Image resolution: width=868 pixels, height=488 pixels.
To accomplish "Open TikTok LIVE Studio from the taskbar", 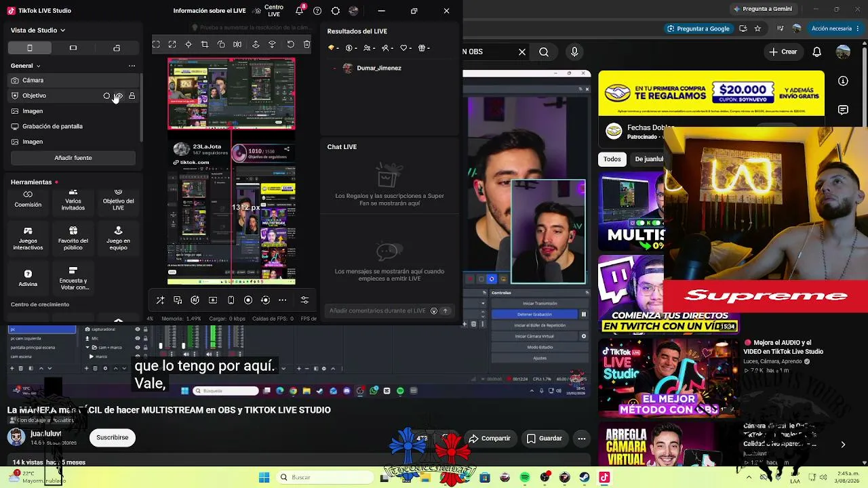I will (604, 478).
